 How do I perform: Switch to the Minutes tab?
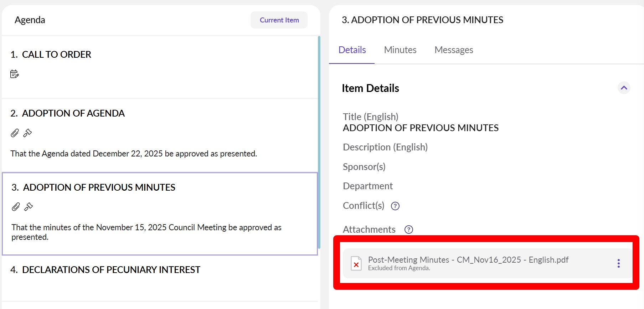[400, 50]
